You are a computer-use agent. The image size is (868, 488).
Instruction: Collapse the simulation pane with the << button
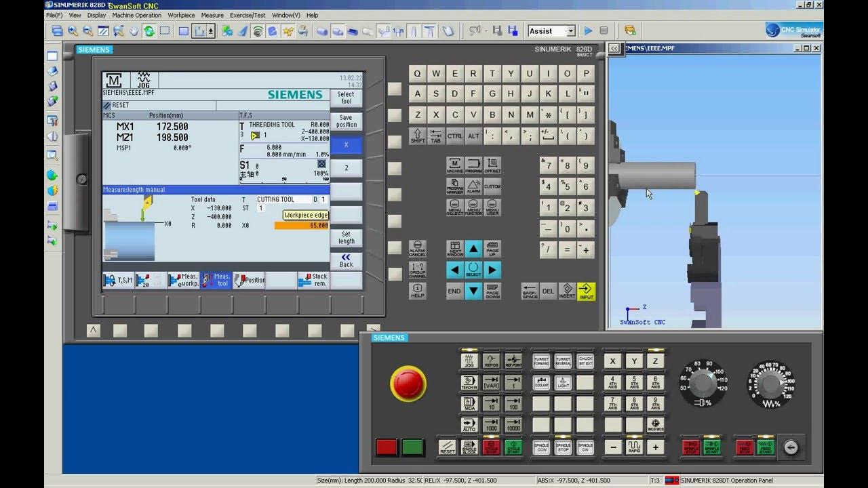pyautogui.click(x=614, y=48)
